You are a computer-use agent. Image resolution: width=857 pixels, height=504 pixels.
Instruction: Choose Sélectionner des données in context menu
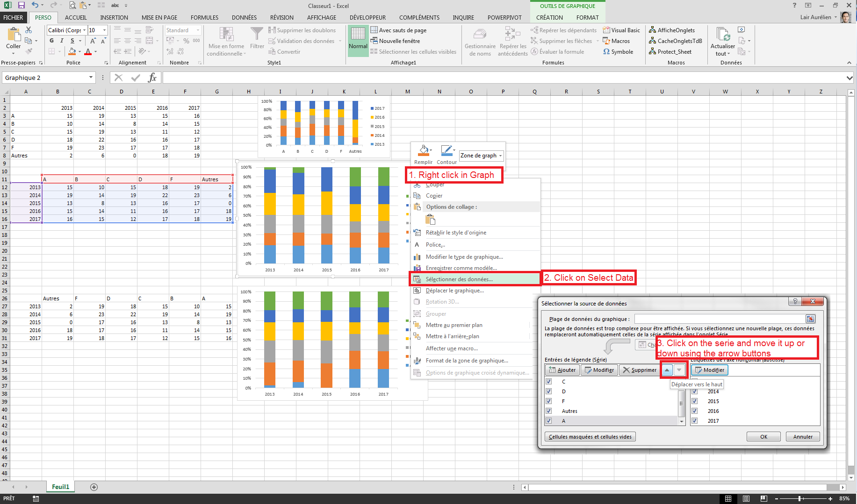[459, 279]
